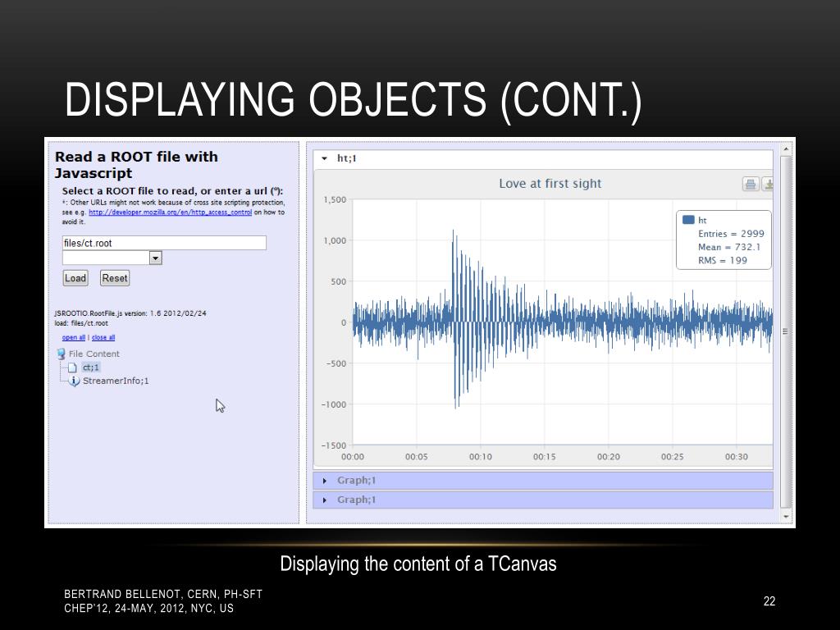Open the developer.mozilla.org access control link
Screen dimensions: 840x630
(171, 212)
